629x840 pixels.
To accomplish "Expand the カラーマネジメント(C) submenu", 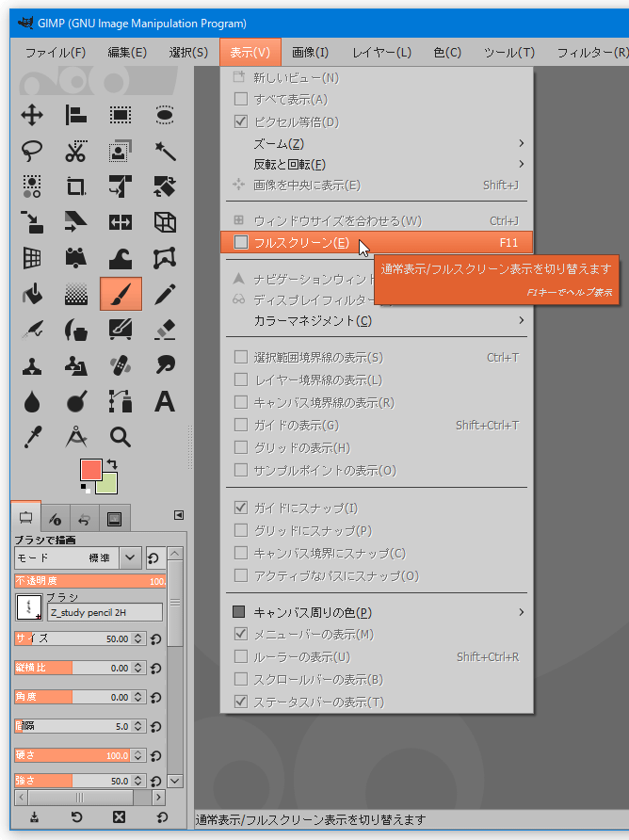I will coord(377,320).
